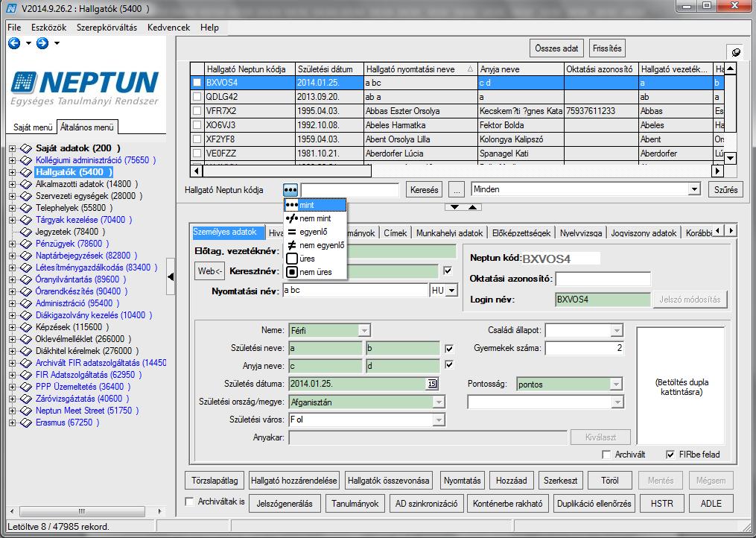Click the Duplikáció ellenőrzés button
Viewport: 756px width, 538px height.
pyautogui.click(x=594, y=504)
